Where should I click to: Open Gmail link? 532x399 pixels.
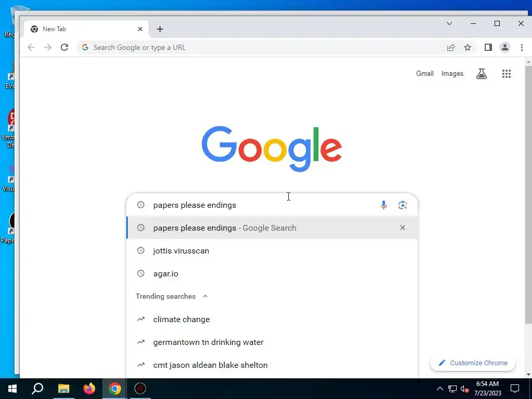coord(425,74)
